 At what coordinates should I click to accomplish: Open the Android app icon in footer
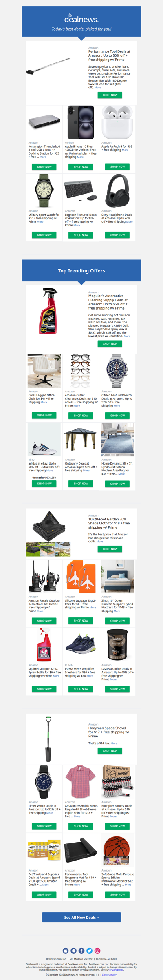pyautogui.click(x=73, y=951)
